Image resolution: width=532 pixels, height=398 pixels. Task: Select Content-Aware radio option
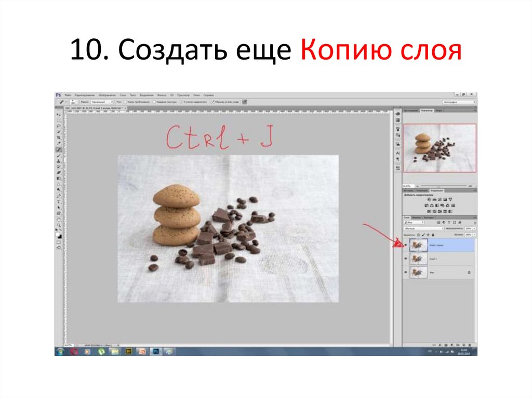coord(181,102)
